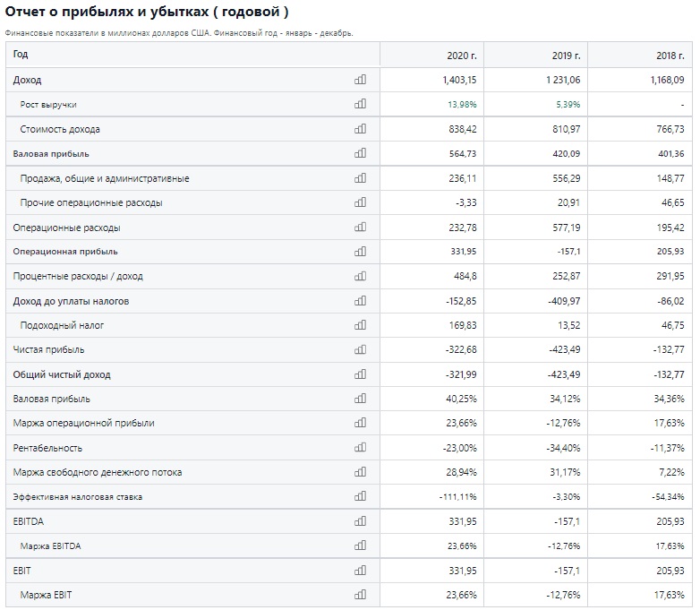This screenshot has width=700, height=610.
Task: Click the tax value 169,83
Action: coord(463,325)
